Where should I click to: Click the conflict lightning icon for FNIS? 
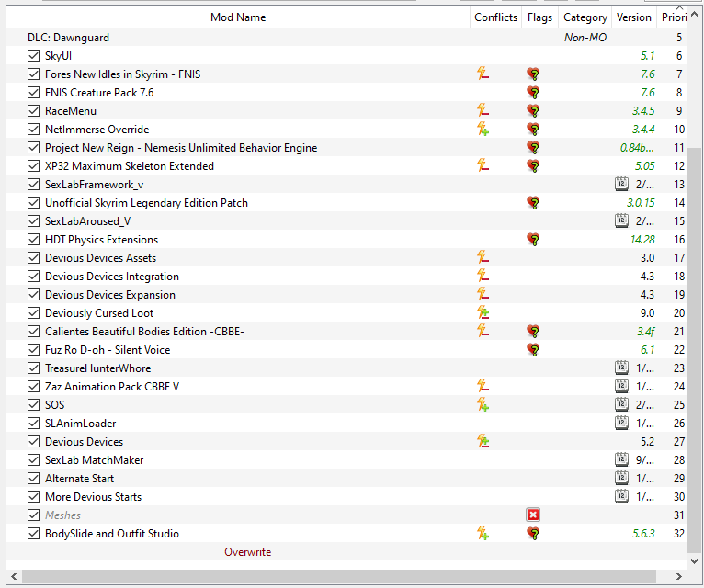point(483,73)
